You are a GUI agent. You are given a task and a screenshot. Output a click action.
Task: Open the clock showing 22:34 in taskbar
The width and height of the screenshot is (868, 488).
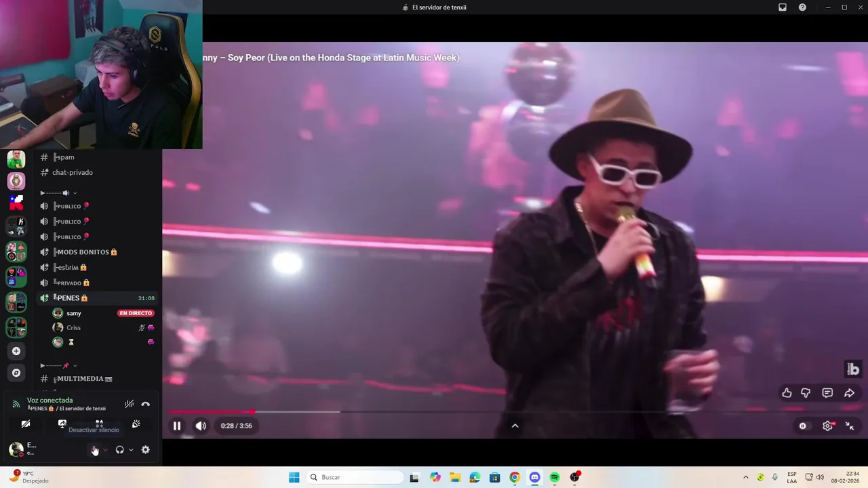point(846,477)
